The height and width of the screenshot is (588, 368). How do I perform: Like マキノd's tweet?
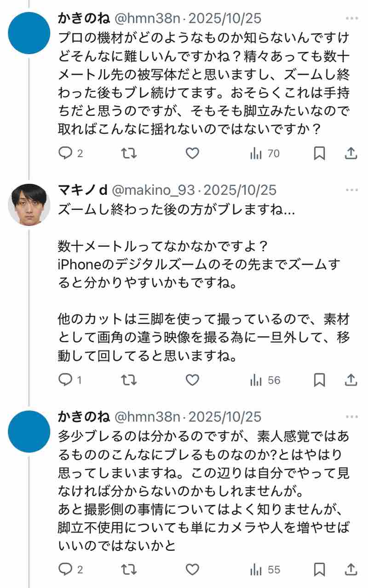192,380
